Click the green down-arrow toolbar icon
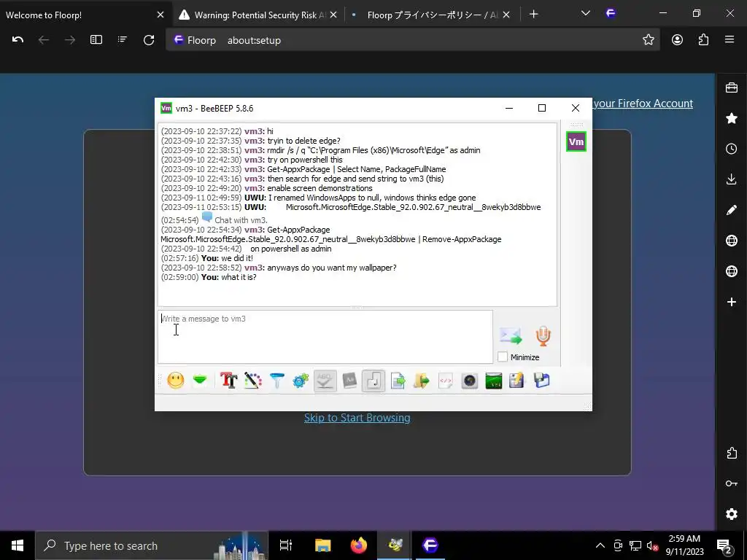 [200, 381]
